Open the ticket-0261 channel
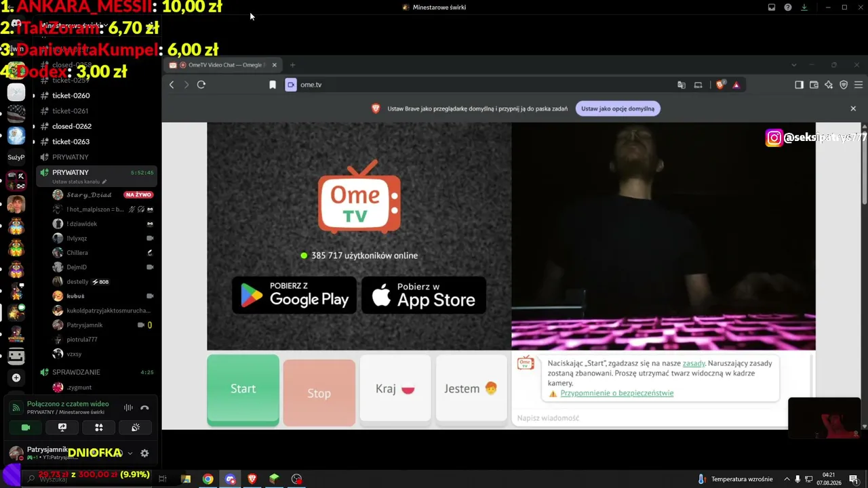Image resolution: width=868 pixels, height=488 pixels. [71, 111]
